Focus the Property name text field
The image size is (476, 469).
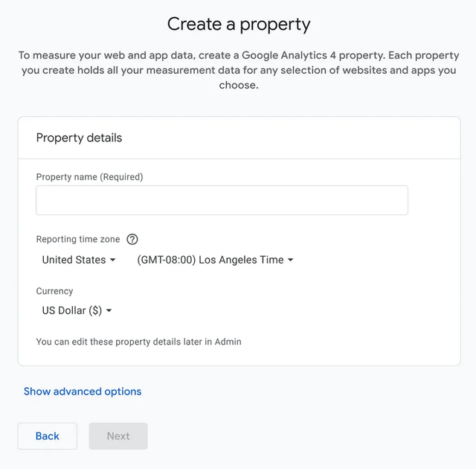(222, 200)
